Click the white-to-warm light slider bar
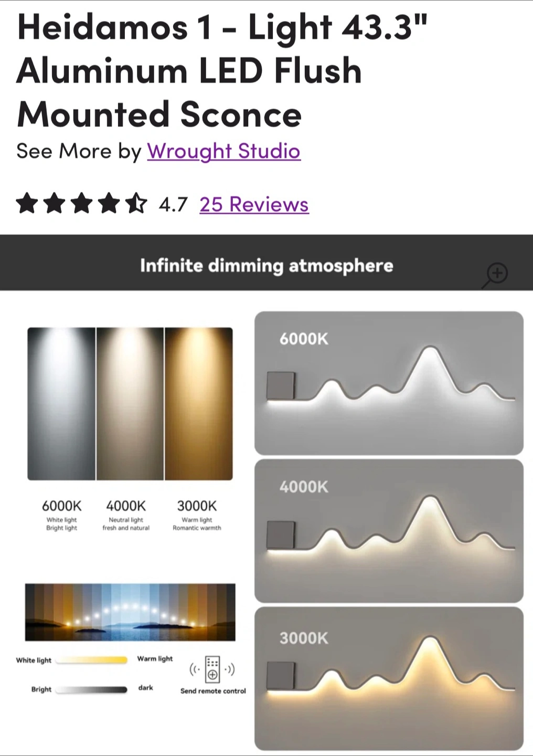The width and height of the screenshot is (533, 756). (x=92, y=660)
